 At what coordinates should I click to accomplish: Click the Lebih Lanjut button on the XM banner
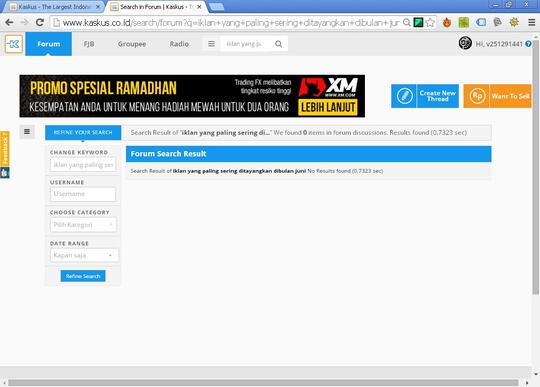(x=328, y=107)
